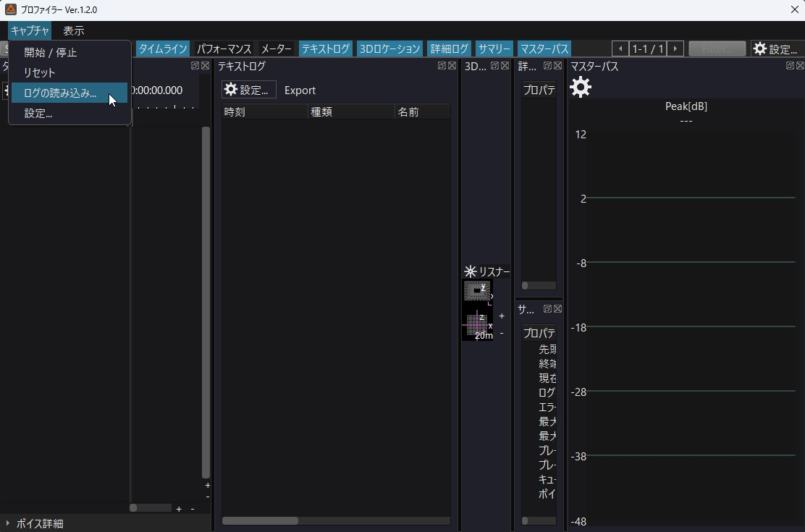This screenshot has width=805, height=532.
Task: Sort by the 種類 column header
Action: pyautogui.click(x=352, y=112)
